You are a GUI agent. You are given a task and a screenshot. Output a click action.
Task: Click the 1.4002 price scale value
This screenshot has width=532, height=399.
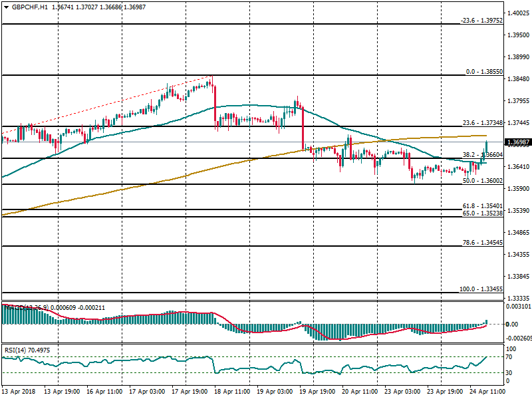point(517,13)
